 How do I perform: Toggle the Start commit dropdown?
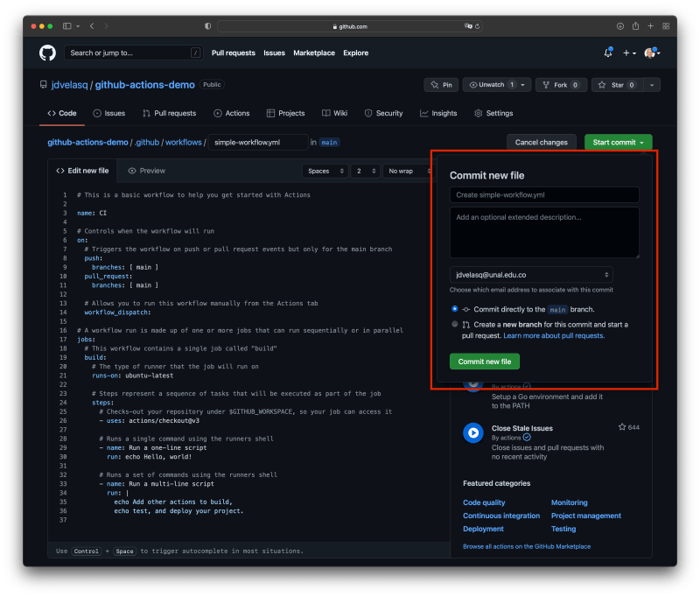[x=619, y=143]
